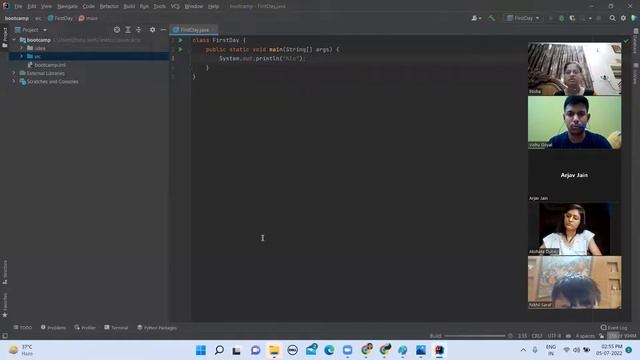Click the green inspection checkmark in editor
This screenshot has width=640, height=360.
coord(626,41)
